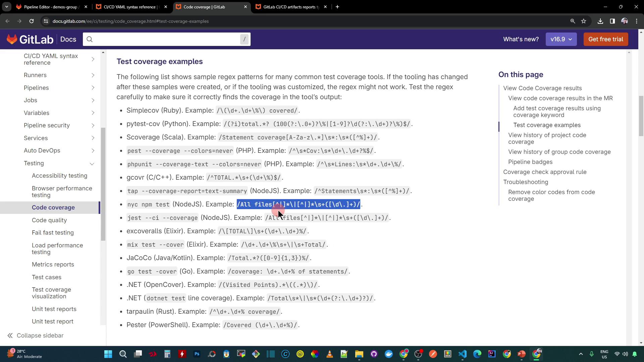Collapse the Testing sidebar section
The image size is (644, 362).
92,164
